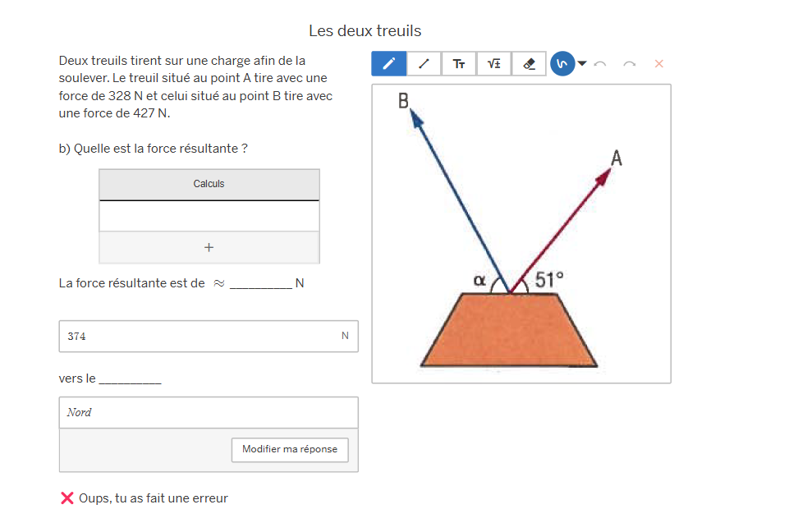The width and height of the screenshot is (798, 532).
Task: Click the blue stroke style circle
Action: (x=562, y=64)
